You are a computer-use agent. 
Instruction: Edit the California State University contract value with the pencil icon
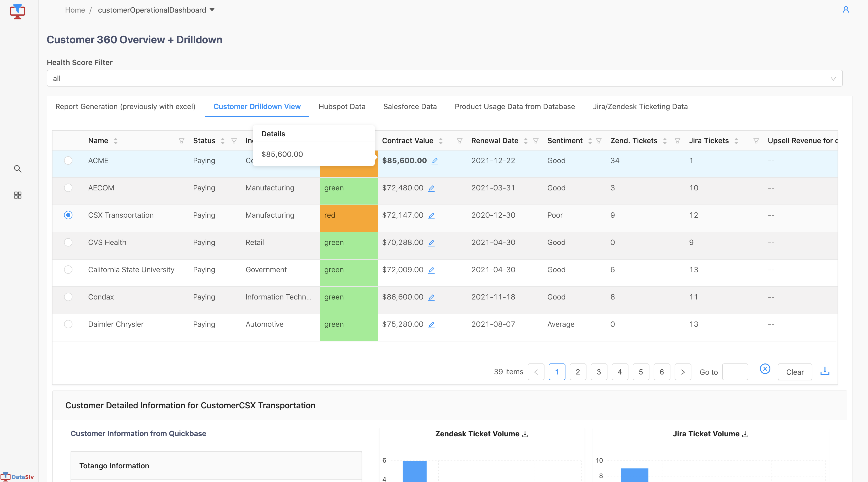[x=431, y=270]
